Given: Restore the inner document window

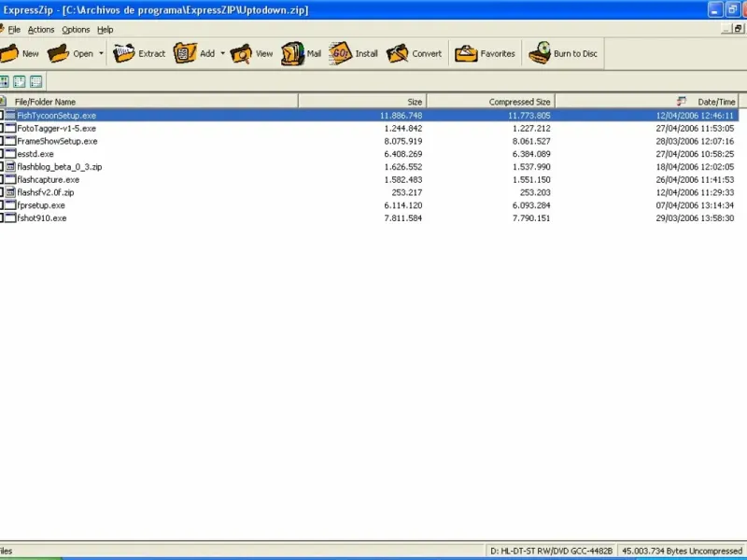Looking at the screenshot, I should [x=738, y=29].
